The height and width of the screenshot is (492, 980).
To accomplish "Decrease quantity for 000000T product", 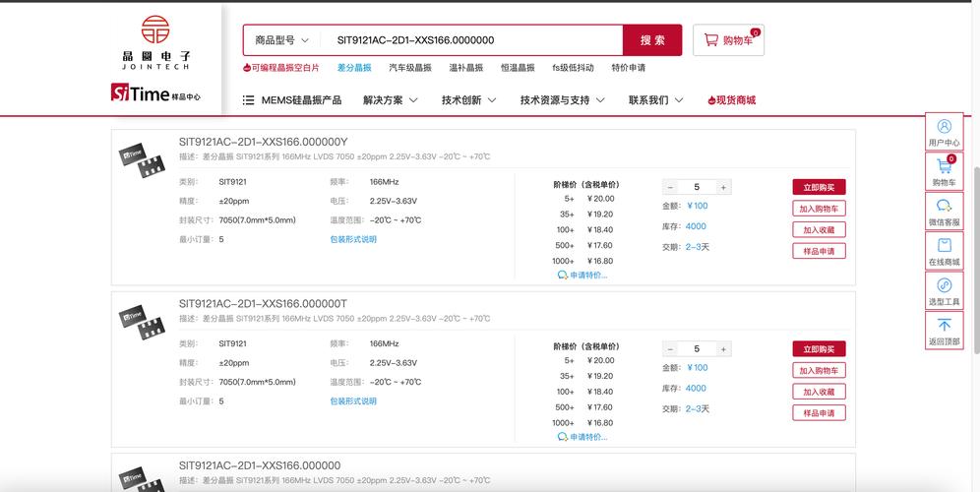I will tap(671, 349).
